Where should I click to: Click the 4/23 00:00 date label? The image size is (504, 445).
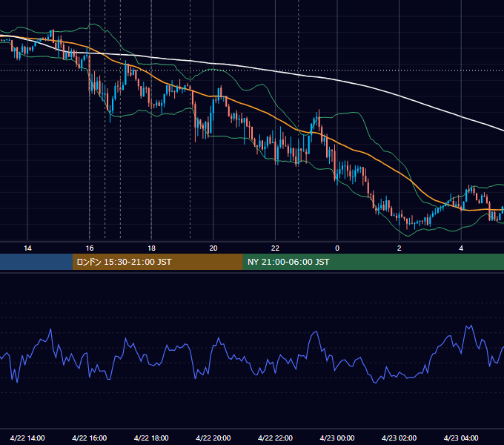click(x=337, y=438)
